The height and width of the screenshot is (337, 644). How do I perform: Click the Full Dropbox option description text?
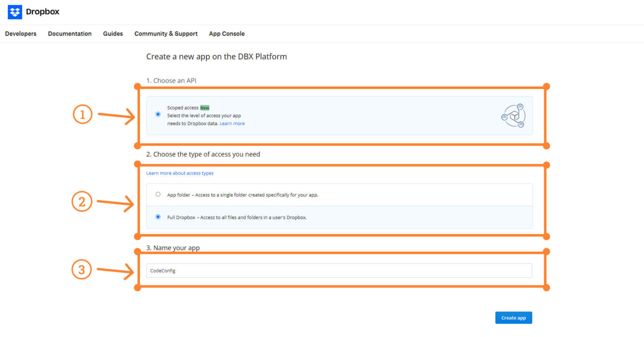pyautogui.click(x=237, y=217)
